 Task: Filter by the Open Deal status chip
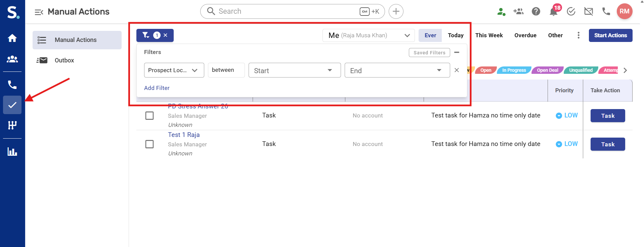tap(548, 70)
